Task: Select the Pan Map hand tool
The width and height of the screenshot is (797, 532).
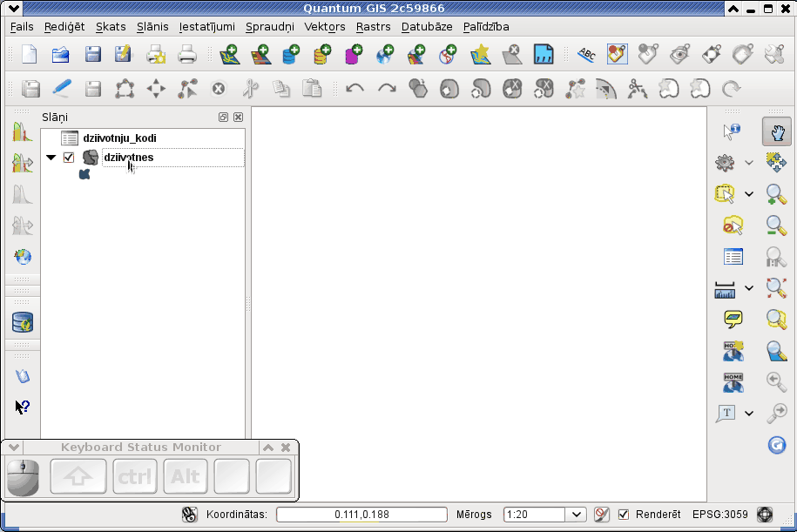Action: (777, 131)
